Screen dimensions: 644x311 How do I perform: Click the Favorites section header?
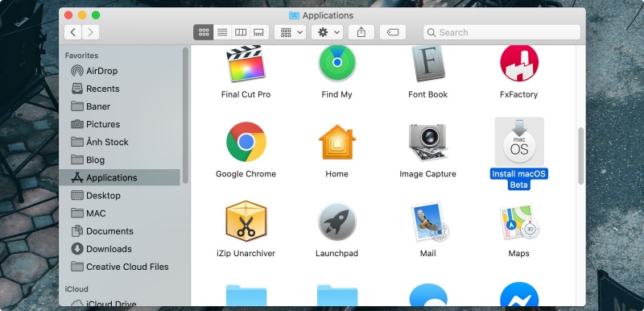(x=81, y=56)
